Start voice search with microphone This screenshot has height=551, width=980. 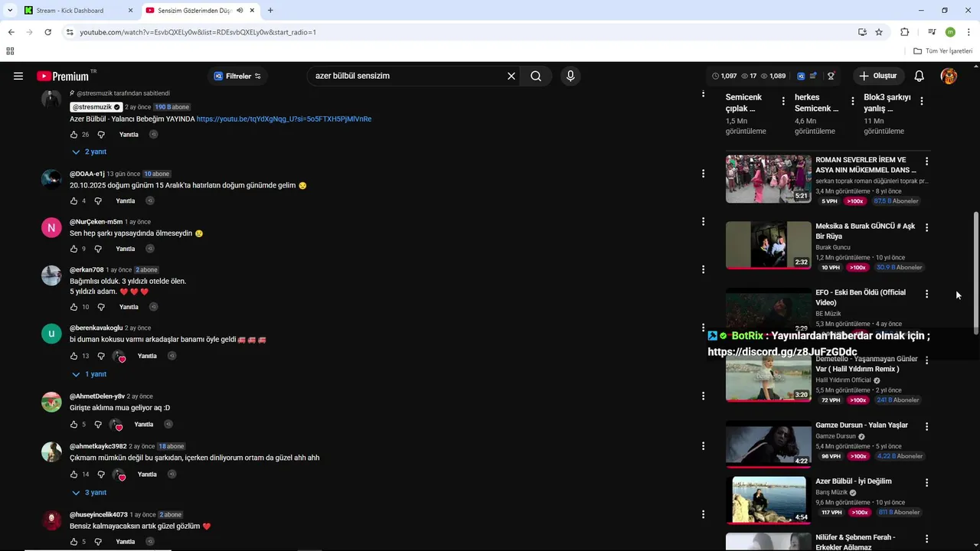click(x=570, y=76)
